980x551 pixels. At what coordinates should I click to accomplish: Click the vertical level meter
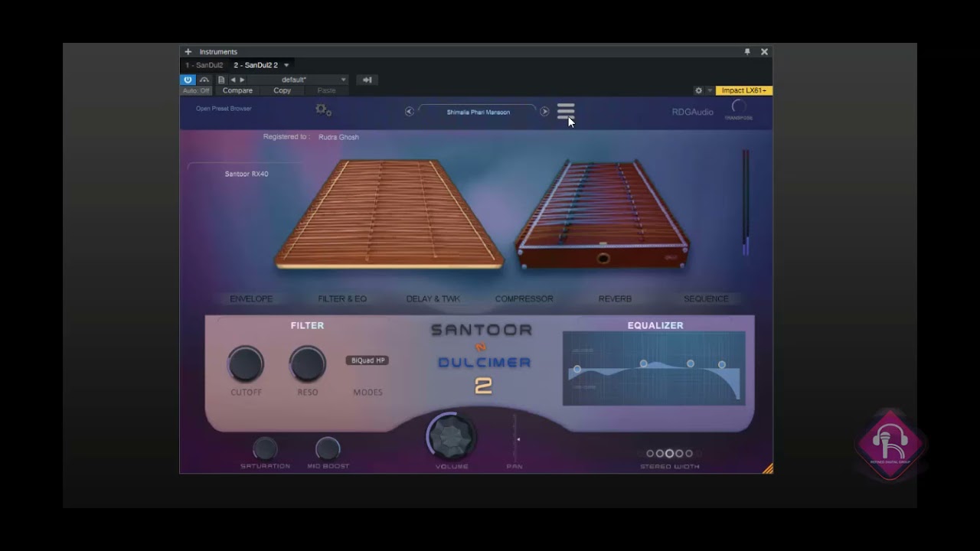coord(746,203)
